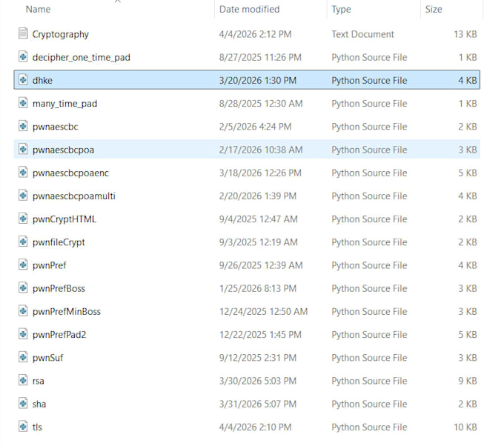504x446 pixels.
Task: Click the sha Python file icon
Action: point(23,404)
